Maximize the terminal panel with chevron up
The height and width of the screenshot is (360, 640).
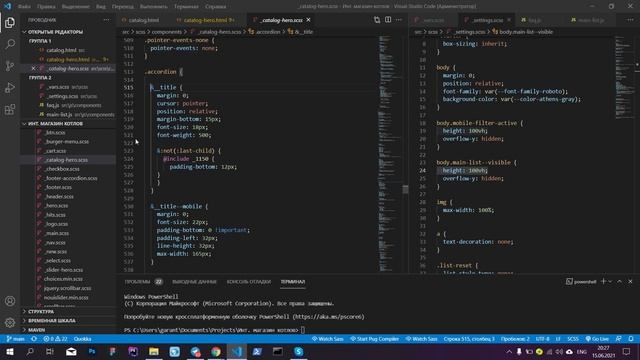pos(620,281)
